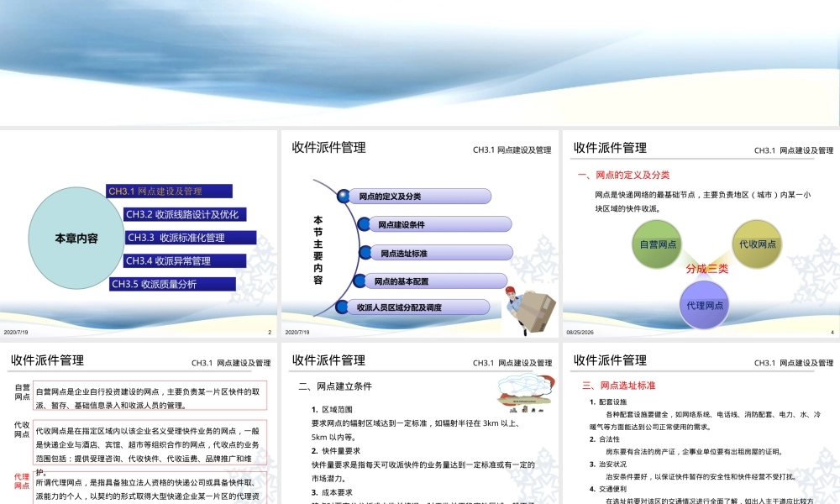Viewport: 840px width, 504px height.
Task: Click the 本章内容 teal circle
Action: 76,239
